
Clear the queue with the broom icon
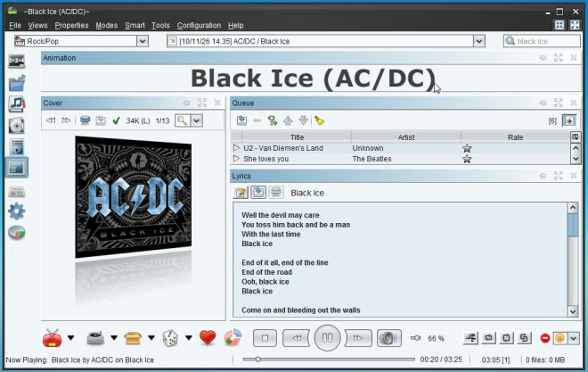(x=319, y=120)
